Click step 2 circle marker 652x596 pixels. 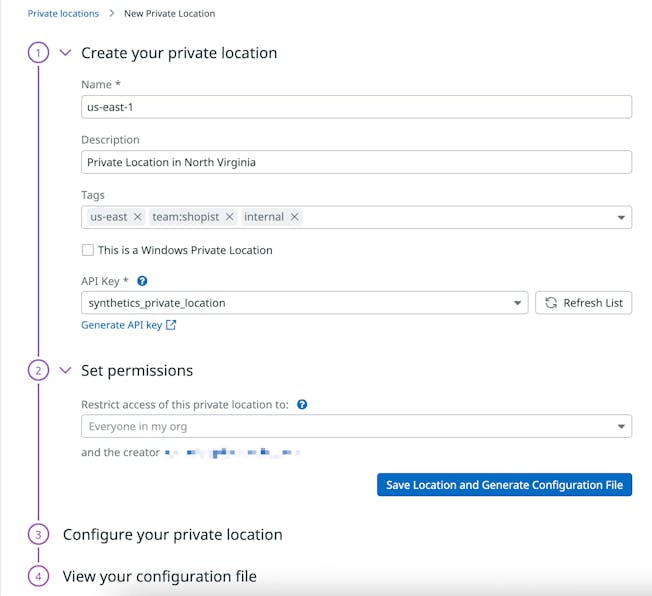pyautogui.click(x=38, y=370)
